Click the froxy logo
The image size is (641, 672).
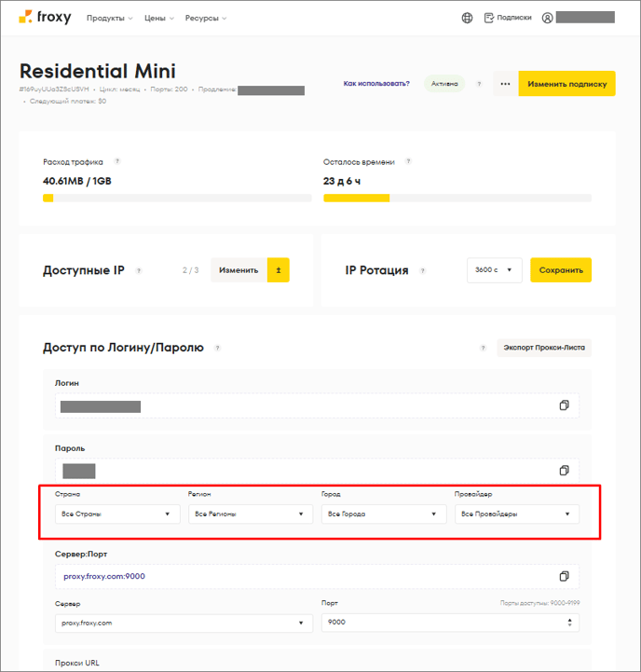click(45, 18)
